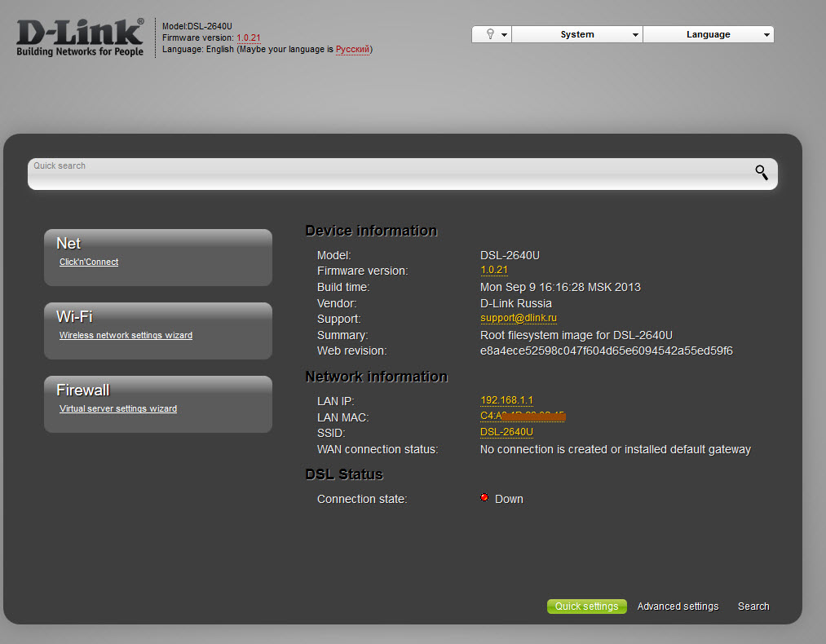Click the Model value in Device information

[x=510, y=255]
